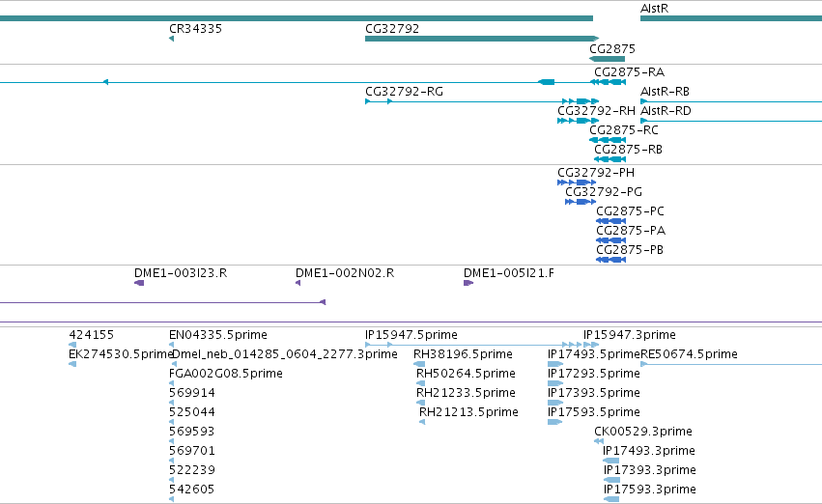The width and height of the screenshot is (822, 504).
Task: Click the AlstR-RB transcript label
Action: point(665,92)
